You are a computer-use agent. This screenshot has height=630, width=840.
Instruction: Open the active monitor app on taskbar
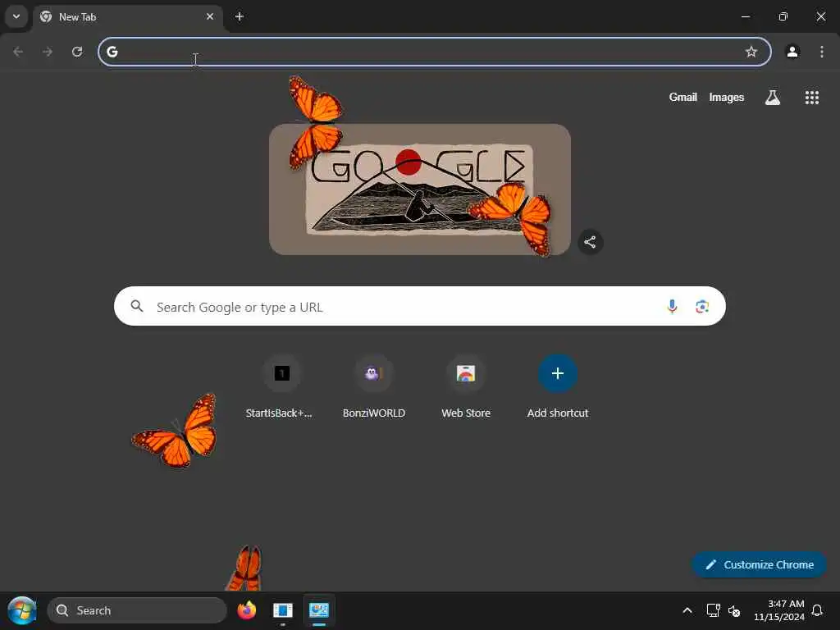point(319,610)
